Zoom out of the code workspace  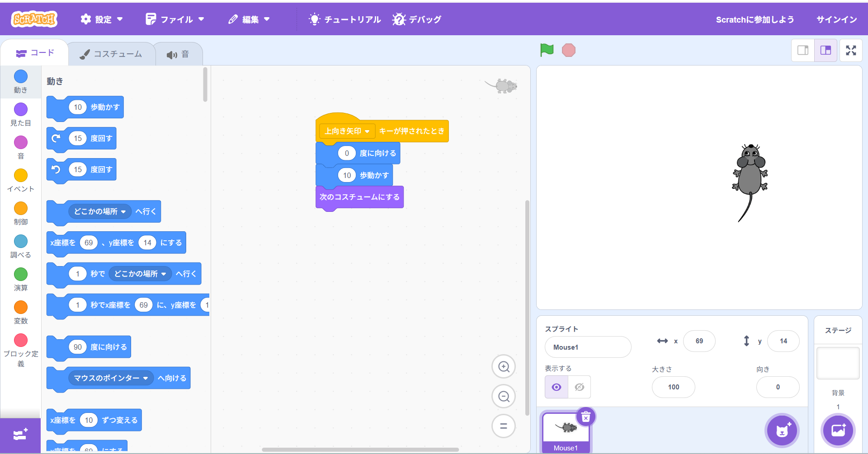click(504, 397)
